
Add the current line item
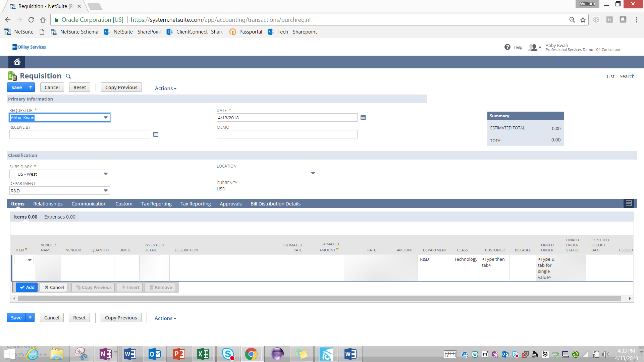[x=26, y=287]
